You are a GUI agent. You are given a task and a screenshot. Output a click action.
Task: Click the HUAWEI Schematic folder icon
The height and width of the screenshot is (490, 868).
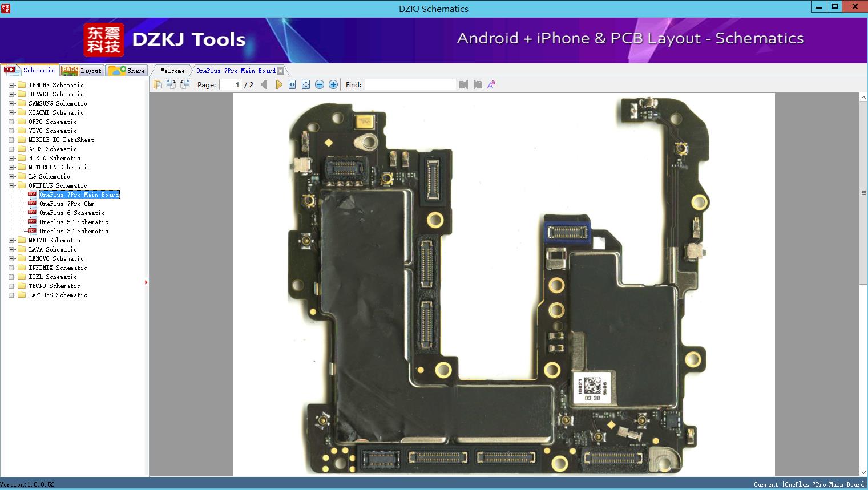[x=22, y=94]
